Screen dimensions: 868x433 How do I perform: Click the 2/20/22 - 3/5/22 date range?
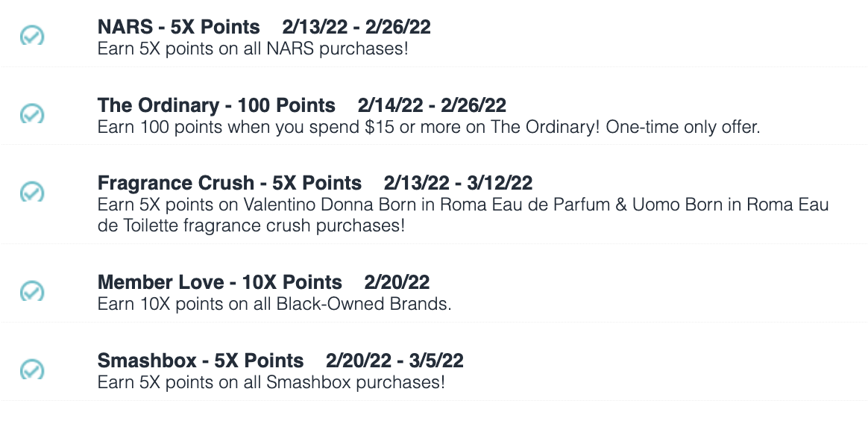394,361
